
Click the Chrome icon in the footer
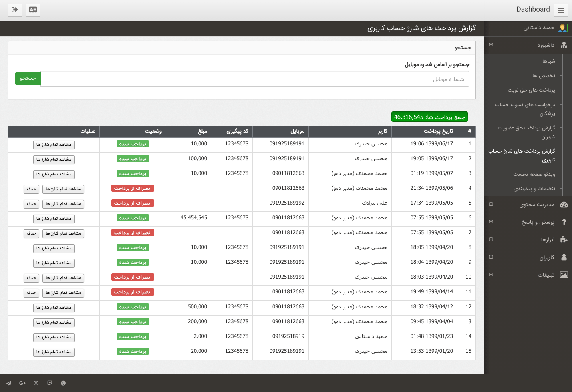pyautogui.click(x=63, y=383)
